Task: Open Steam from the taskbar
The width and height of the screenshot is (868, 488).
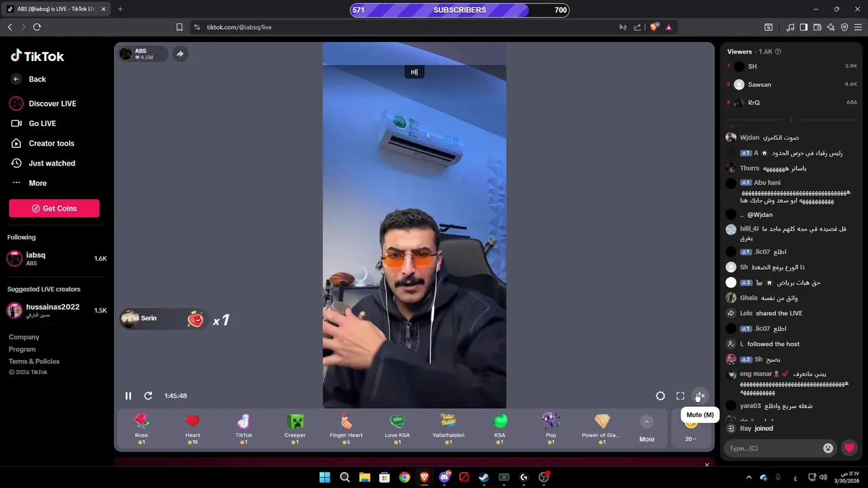Action: pos(484,477)
